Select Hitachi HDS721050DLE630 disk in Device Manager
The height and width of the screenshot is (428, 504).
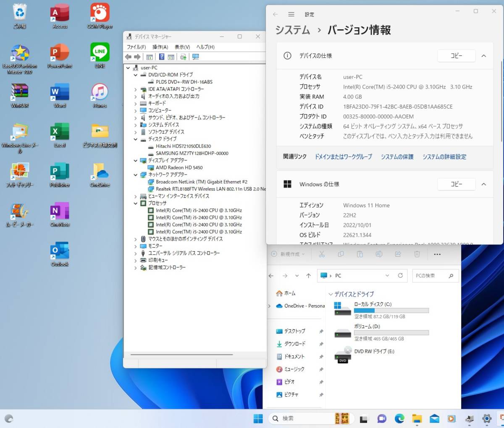pos(184,146)
